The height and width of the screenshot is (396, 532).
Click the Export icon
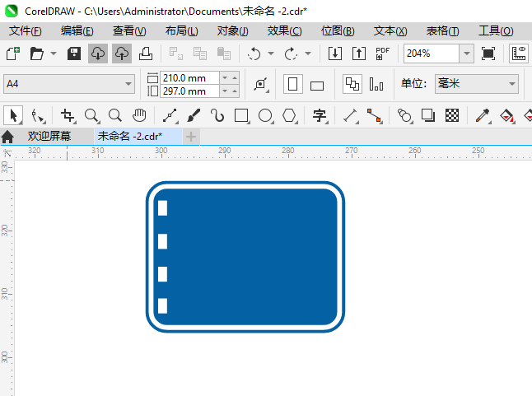click(x=358, y=54)
